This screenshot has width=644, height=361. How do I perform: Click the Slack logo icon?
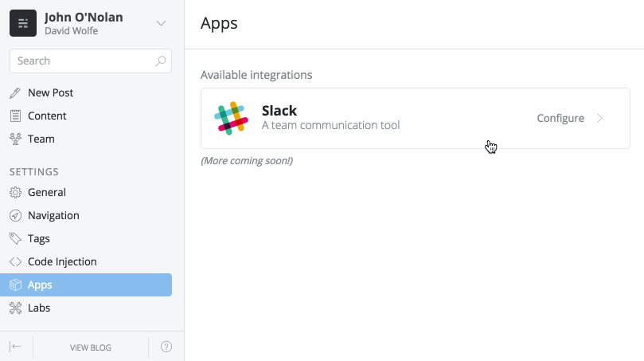232,118
